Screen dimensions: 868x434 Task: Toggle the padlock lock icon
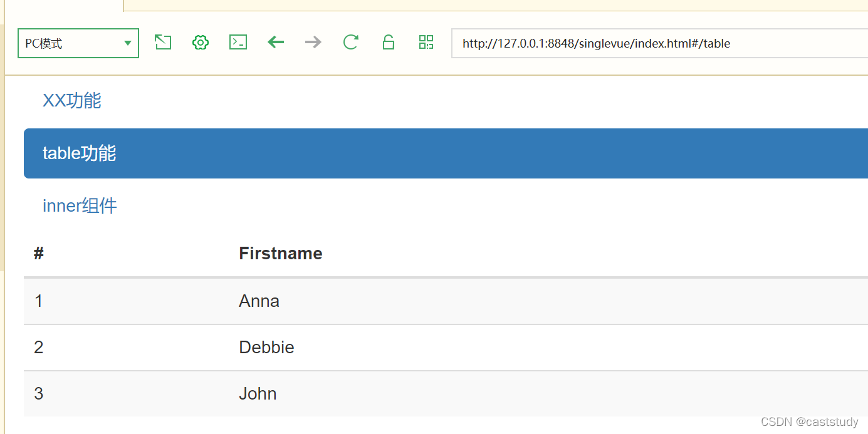(x=389, y=42)
